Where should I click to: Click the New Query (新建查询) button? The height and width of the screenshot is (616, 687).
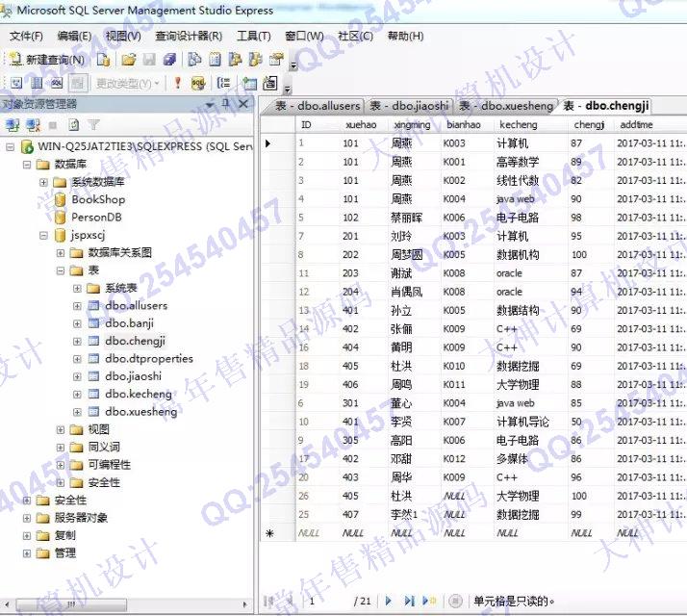pos(47,60)
